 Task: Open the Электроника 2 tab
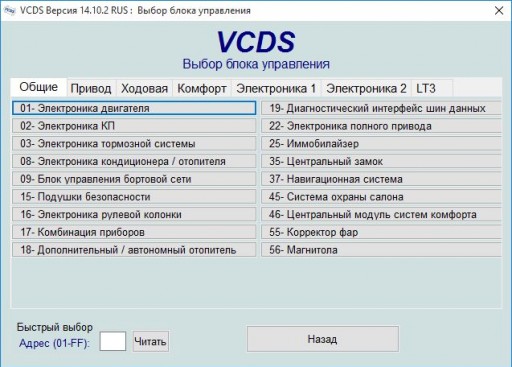(366, 89)
